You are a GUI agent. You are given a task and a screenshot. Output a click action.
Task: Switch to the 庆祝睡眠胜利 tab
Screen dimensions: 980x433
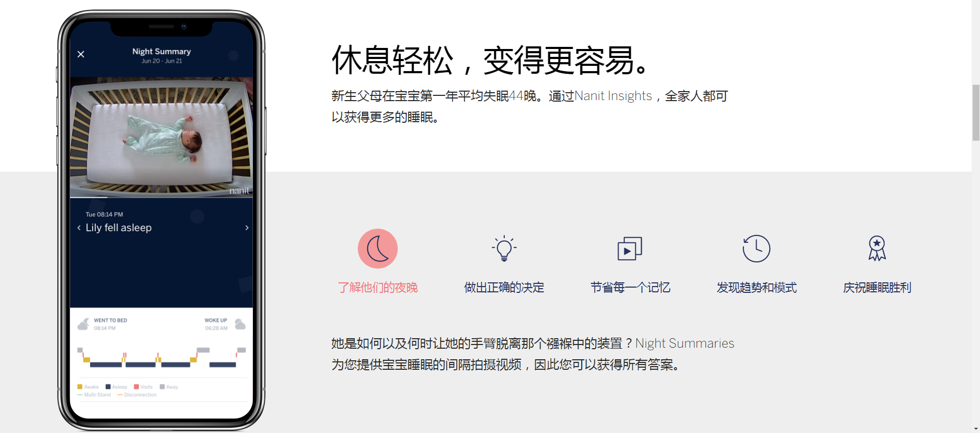tap(877, 288)
